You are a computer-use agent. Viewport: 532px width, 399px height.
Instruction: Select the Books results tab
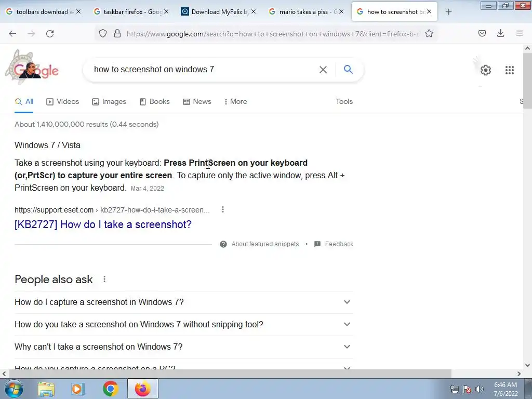click(x=155, y=102)
